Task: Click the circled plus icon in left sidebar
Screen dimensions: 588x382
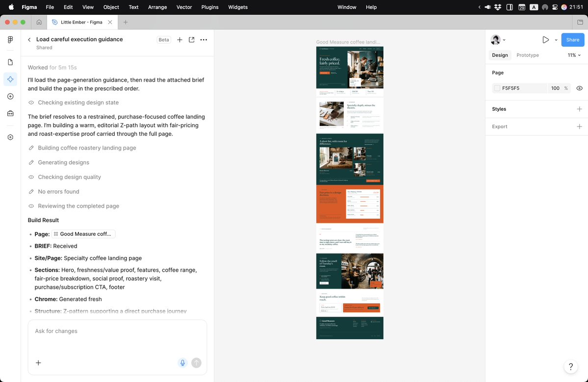Action: 10,96
